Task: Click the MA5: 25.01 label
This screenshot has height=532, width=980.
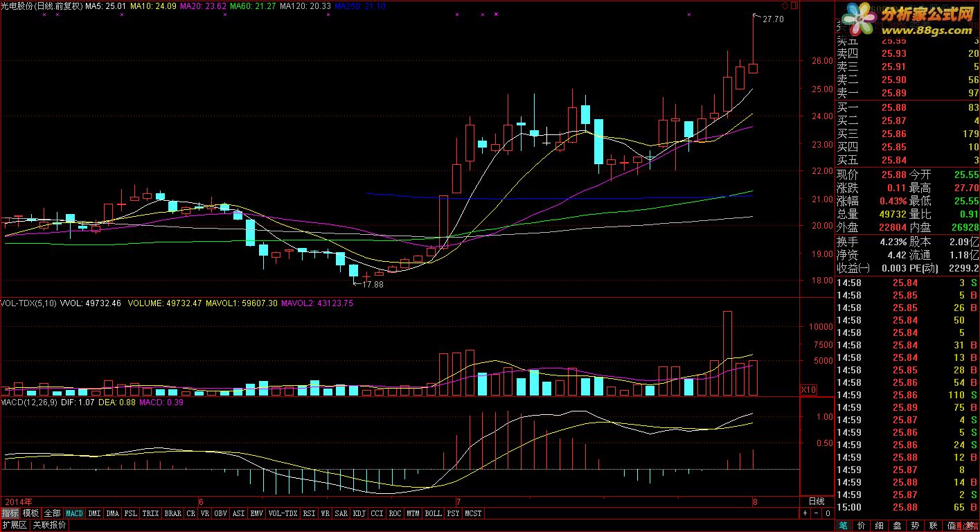Action: [107, 6]
